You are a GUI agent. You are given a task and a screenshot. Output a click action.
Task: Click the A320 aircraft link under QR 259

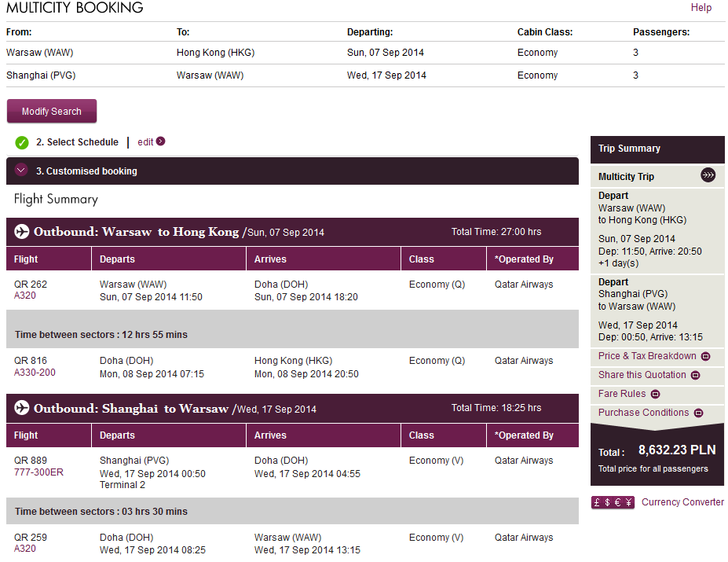[x=25, y=549]
